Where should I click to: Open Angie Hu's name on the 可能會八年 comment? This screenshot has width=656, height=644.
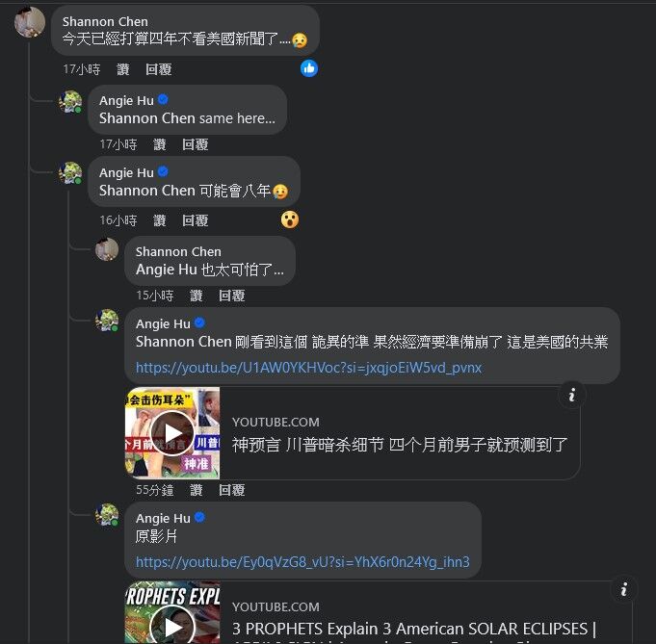tap(126, 172)
